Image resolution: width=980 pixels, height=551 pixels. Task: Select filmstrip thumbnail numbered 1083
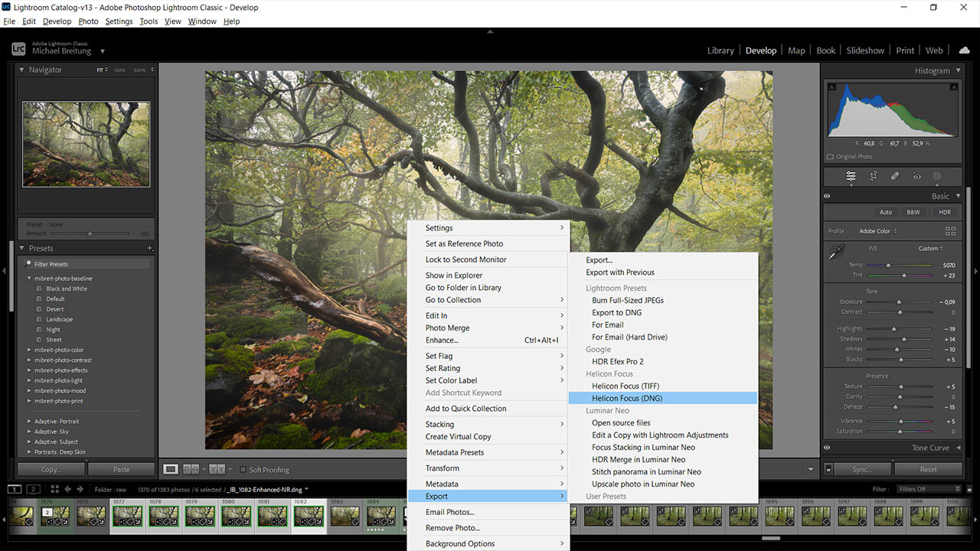(x=345, y=517)
